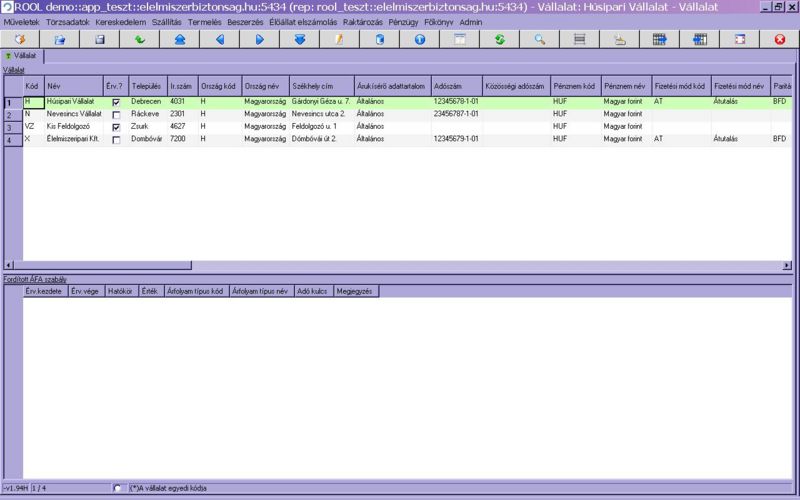The height and width of the screenshot is (500, 800).
Task: Select the Kis Feldolgozó name cell
Action: point(73,127)
